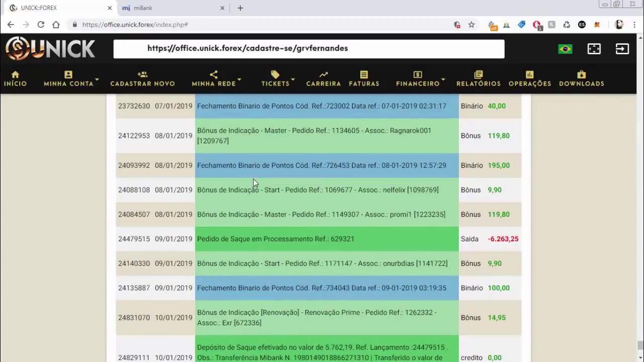Open the Chrome profile avatar
This screenshot has height=362, width=644.
point(619,25)
